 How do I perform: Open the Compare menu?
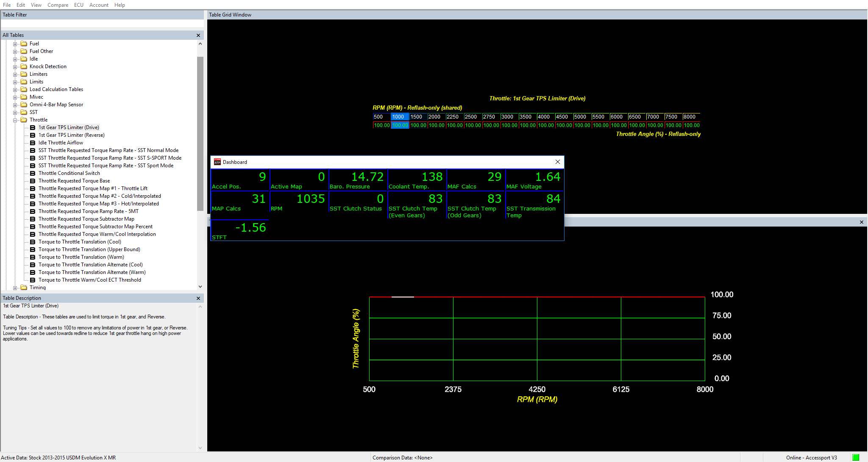click(58, 5)
